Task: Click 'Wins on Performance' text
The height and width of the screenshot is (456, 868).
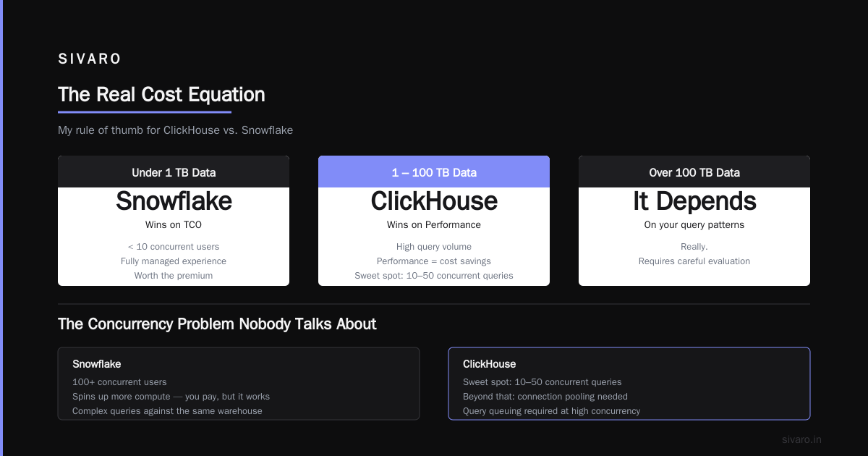Action: [x=434, y=225]
